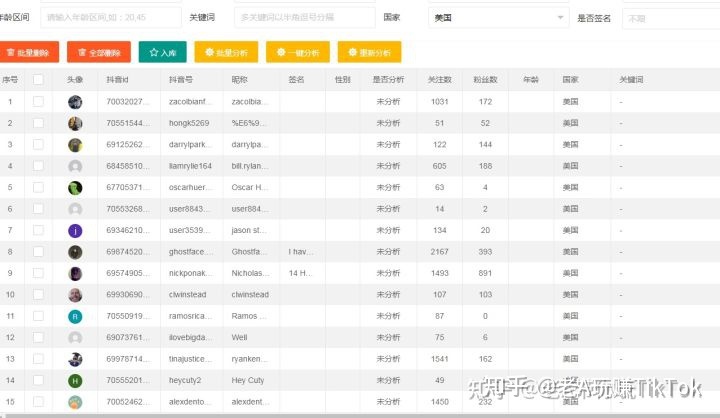Check the box for row clwinstead
The image size is (720, 418).
click(38, 294)
